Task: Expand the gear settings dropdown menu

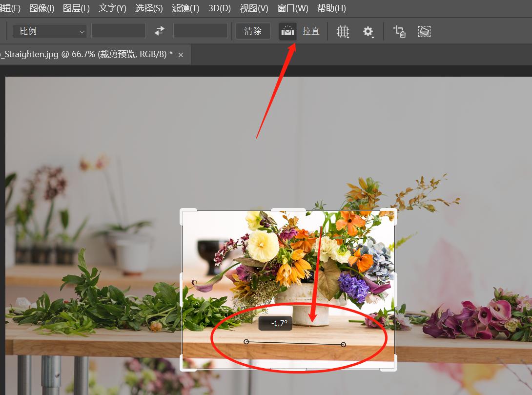Action: click(368, 31)
